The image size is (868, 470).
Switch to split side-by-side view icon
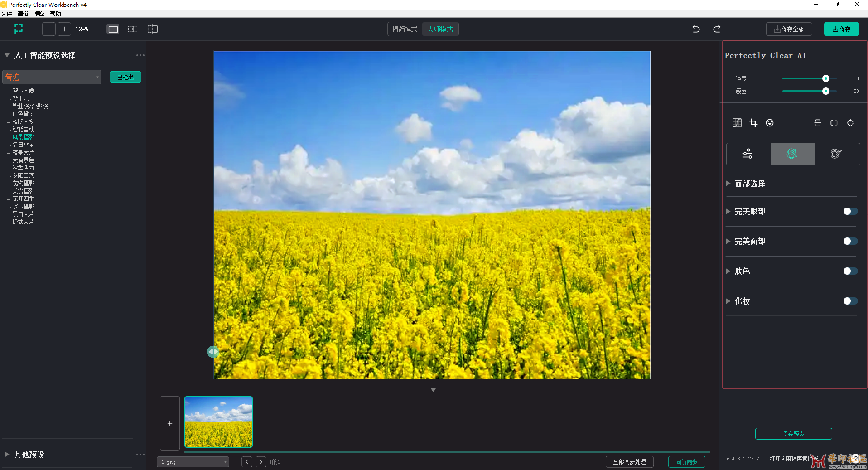click(133, 29)
